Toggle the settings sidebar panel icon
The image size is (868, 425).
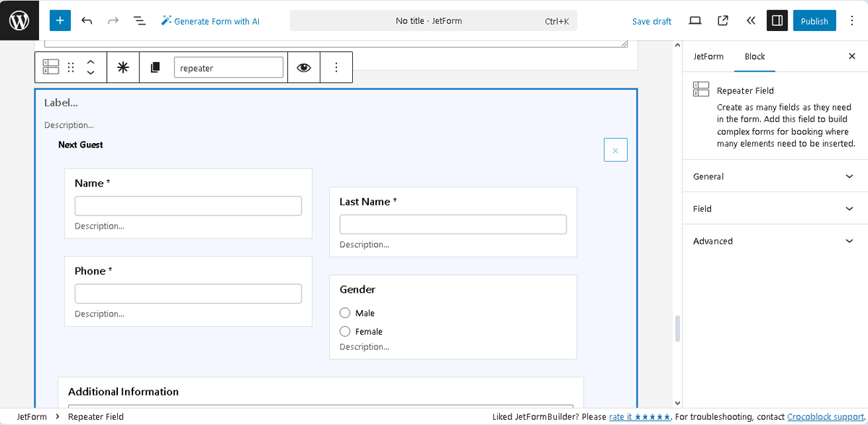click(777, 21)
